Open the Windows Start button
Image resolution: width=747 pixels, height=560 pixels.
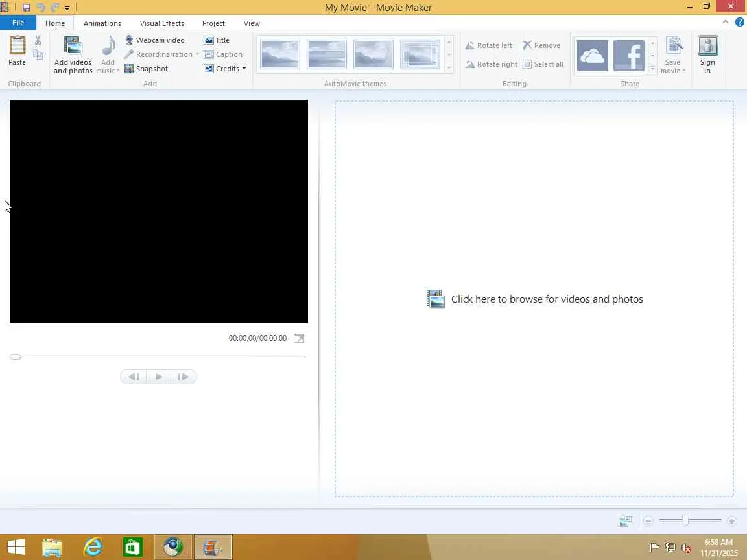[16, 547]
